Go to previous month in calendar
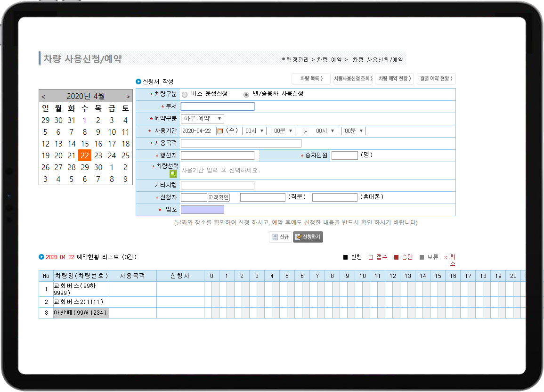This screenshot has width=544, height=392. coord(43,97)
